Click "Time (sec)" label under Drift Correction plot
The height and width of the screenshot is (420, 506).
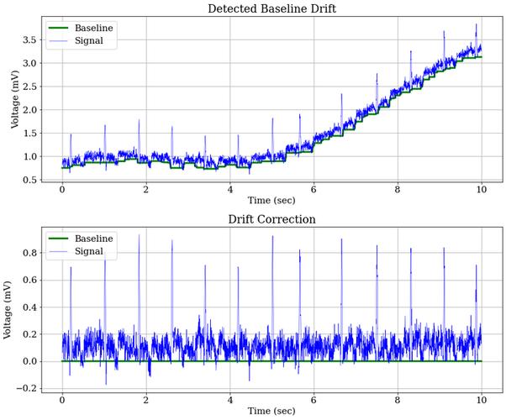click(271, 412)
